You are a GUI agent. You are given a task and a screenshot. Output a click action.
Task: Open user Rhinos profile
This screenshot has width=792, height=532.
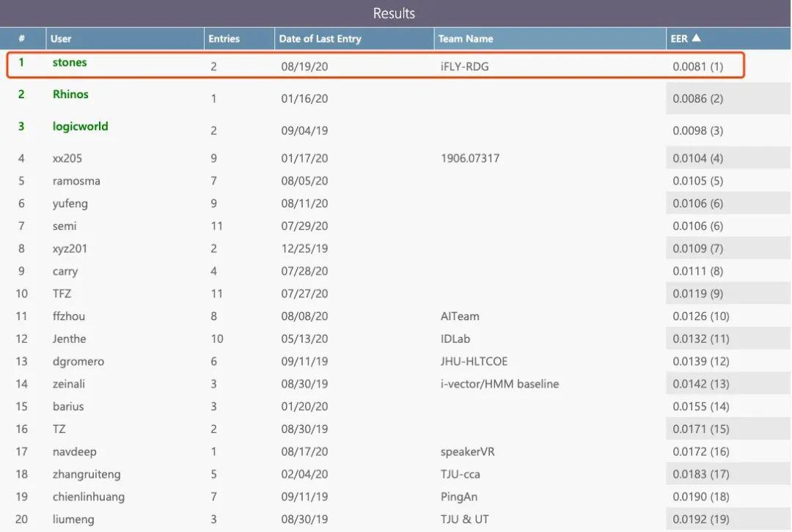[x=70, y=95]
